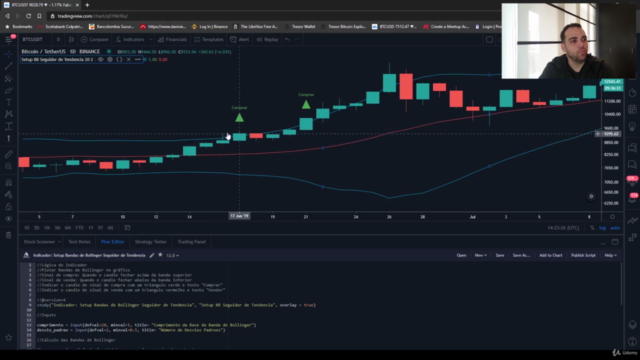Open the Indicators dialog
Image resolution: width=640 pixels, height=360 pixels.
tap(130, 40)
